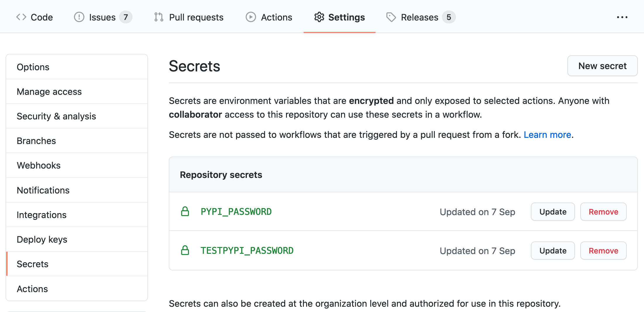Update the PYPI_PASSWORD secret
This screenshot has height=312, width=644.
coord(553,212)
